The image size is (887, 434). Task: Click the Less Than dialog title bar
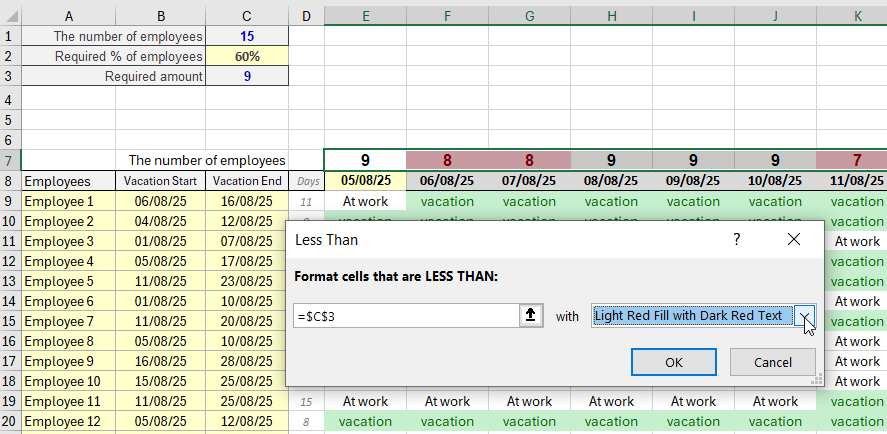[500, 240]
